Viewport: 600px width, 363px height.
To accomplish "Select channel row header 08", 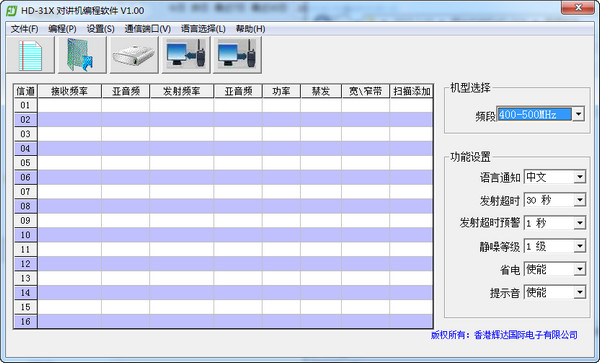I will 25,206.
